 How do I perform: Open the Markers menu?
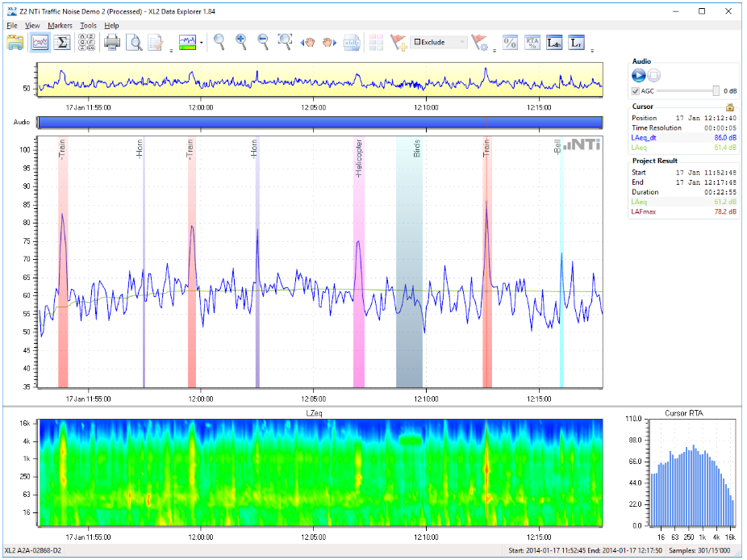(60, 25)
